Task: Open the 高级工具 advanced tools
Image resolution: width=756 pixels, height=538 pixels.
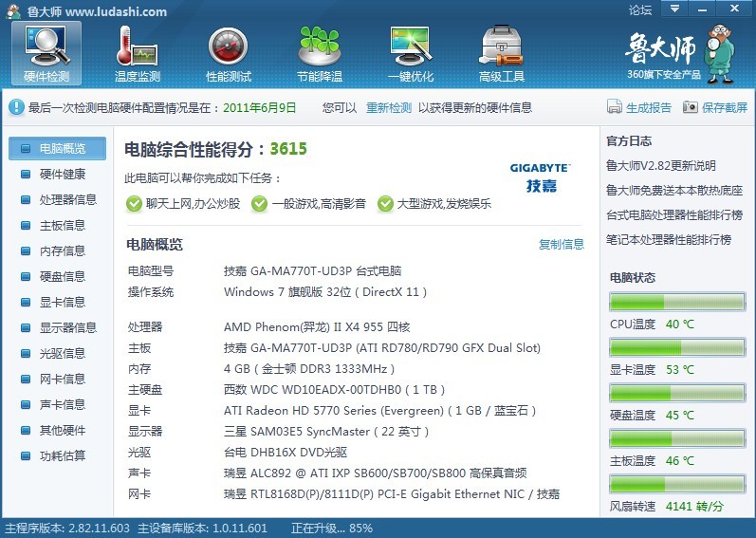Action: [x=502, y=54]
